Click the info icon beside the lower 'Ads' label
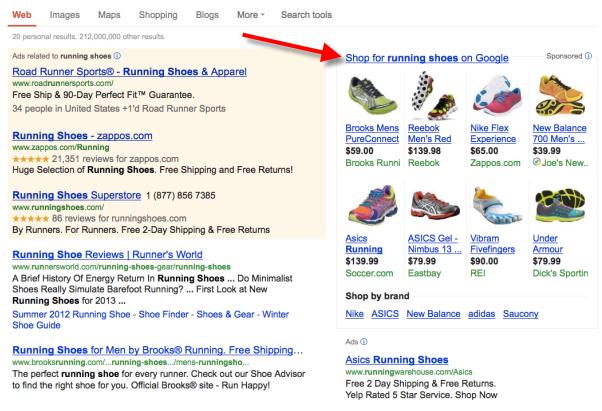 tap(364, 342)
